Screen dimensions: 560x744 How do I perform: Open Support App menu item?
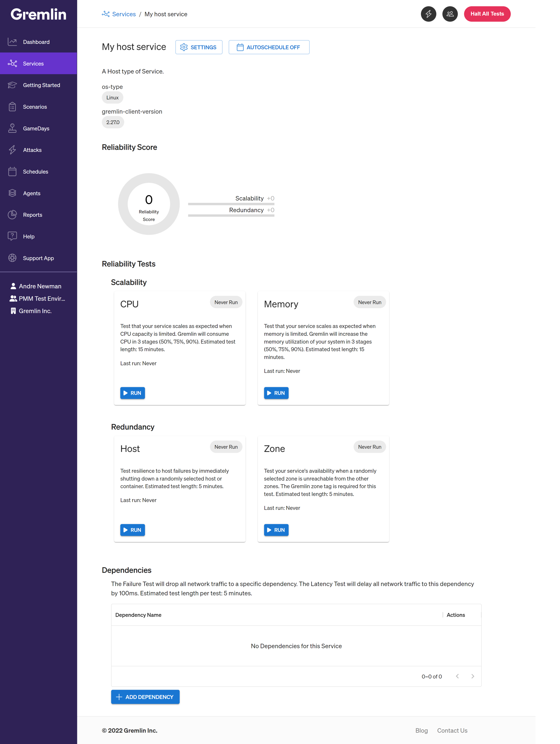[38, 258]
